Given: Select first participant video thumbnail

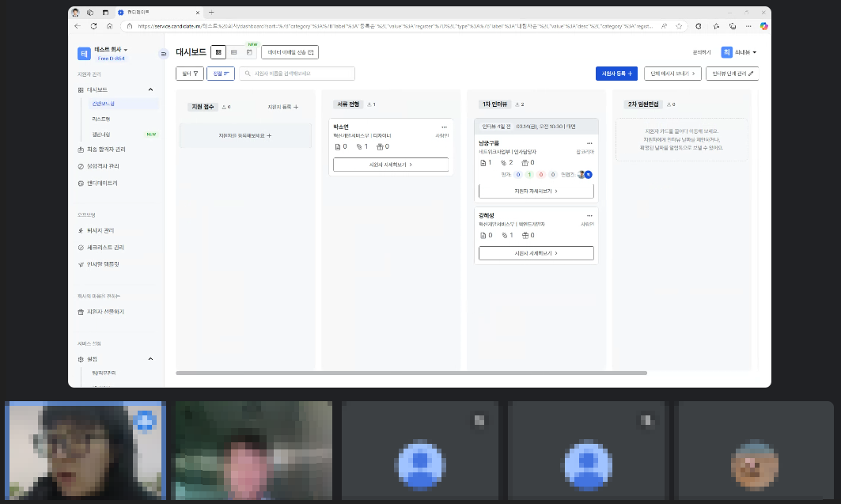Looking at the screenshot, I should pyautogui.click(x=85, y=450).
